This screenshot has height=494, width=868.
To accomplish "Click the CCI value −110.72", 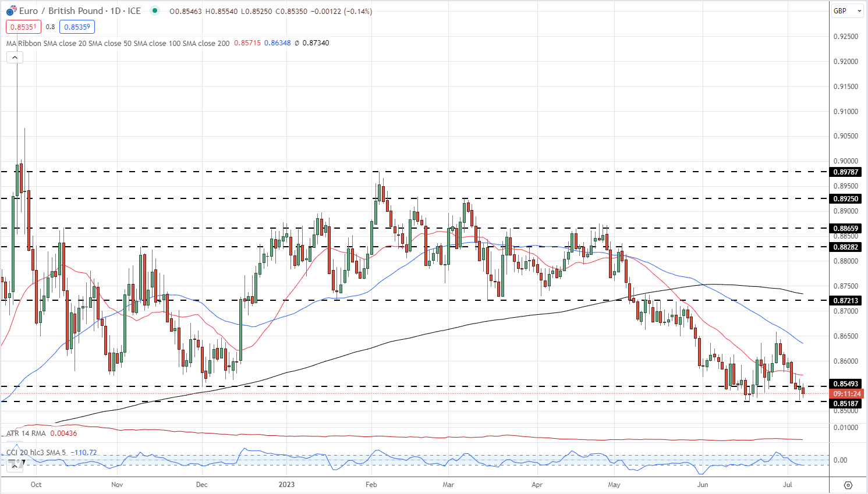I will (x=84, y=453).
